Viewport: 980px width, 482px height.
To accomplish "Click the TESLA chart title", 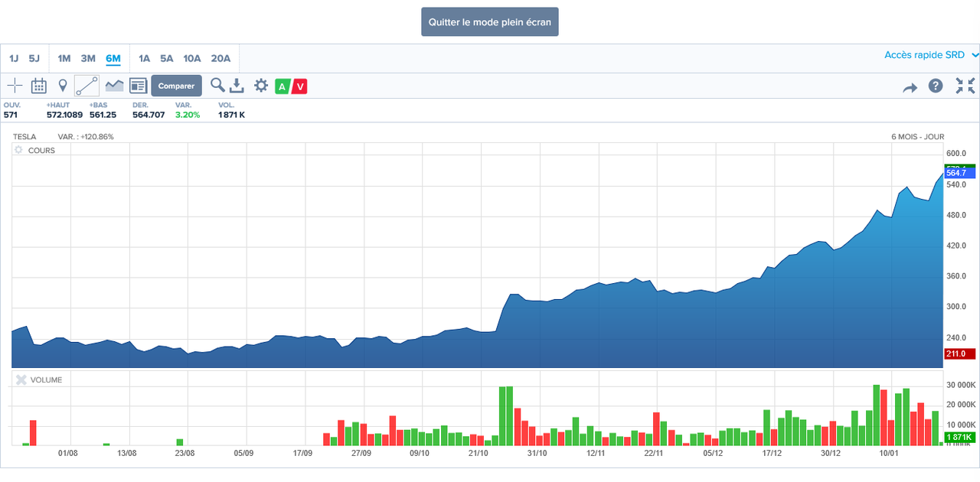I will [24, 137].
